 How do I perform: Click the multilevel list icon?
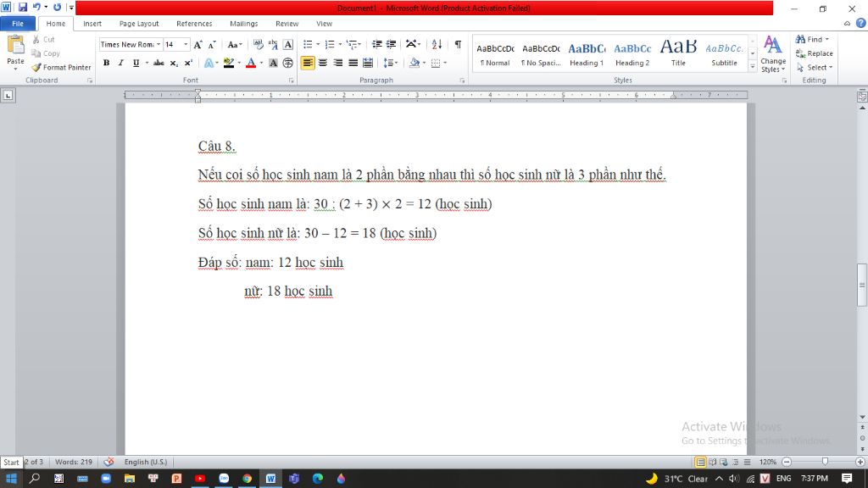click(352, 44)
